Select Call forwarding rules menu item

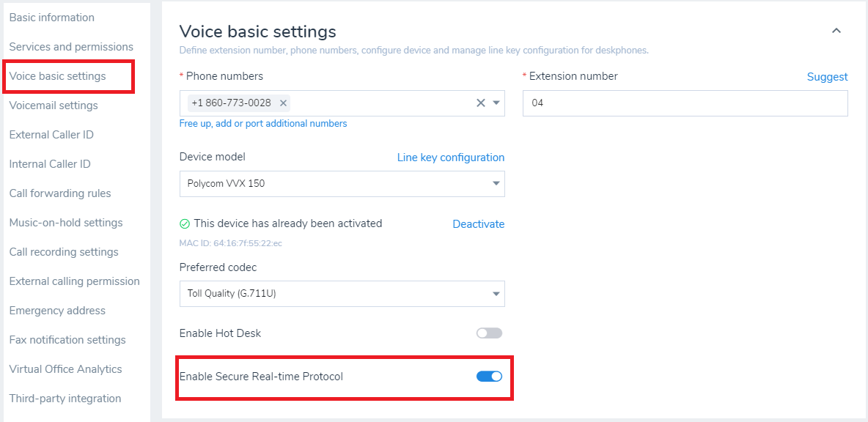point(60,193)
